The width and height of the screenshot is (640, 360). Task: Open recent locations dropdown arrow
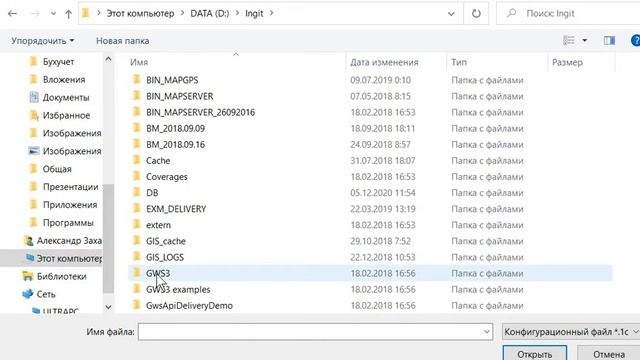[x=53, y=13]
